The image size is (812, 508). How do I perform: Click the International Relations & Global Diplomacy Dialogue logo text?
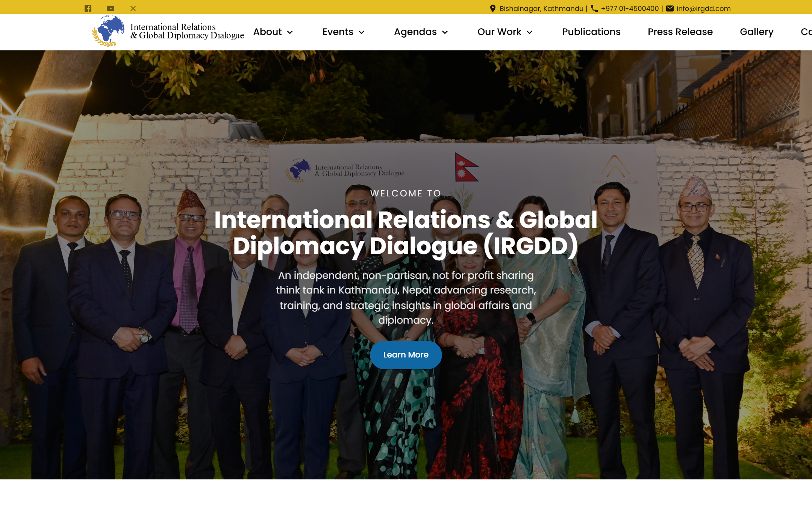(187, 31)
